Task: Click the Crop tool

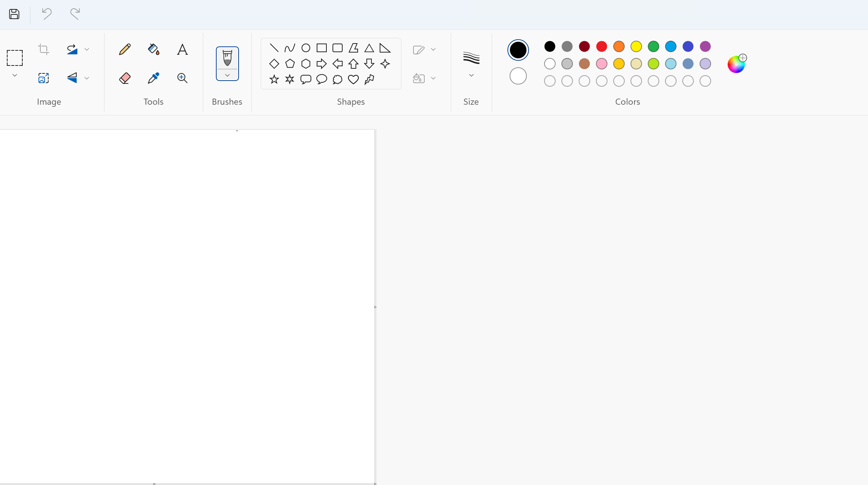Action: click(x=44, y=49)
